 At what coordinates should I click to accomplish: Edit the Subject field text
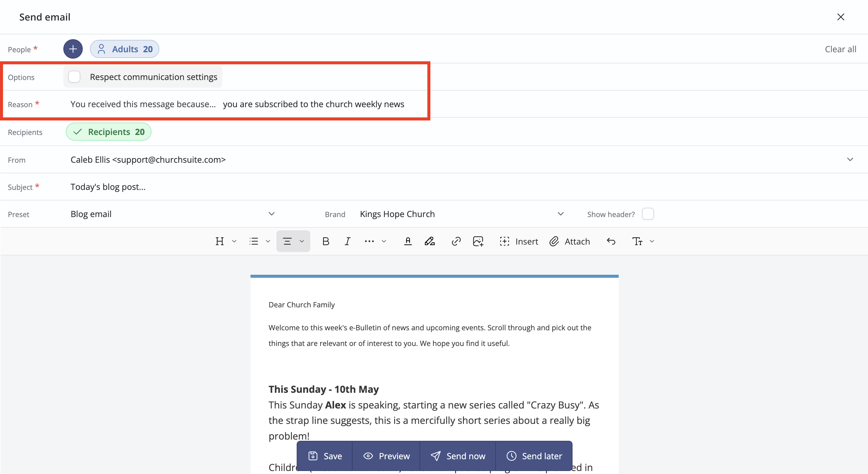(465, 187)
